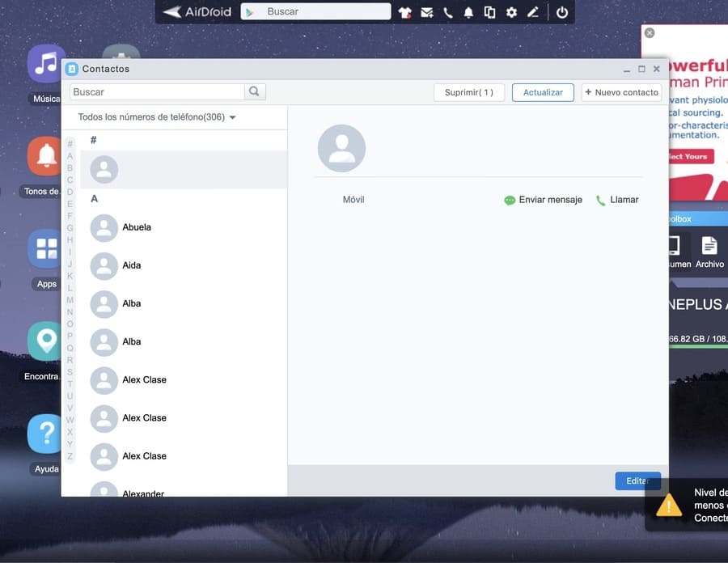
Task: Jump to letter A in alphabet index
Action: [70, 156]
